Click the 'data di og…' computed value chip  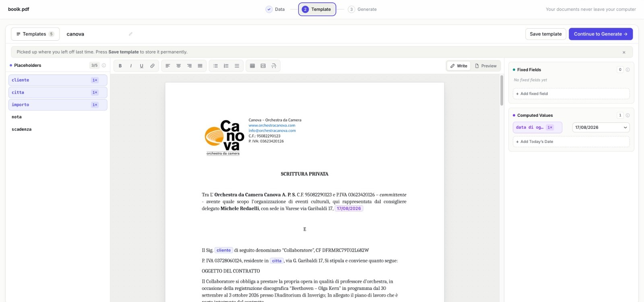(x=537, y=128)
